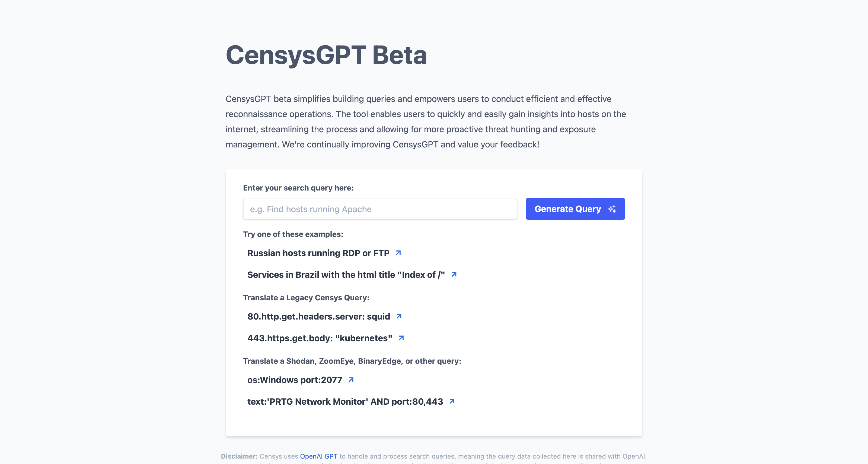Open the OpenAI GPT link in the disclaimer

coord(318,456)
